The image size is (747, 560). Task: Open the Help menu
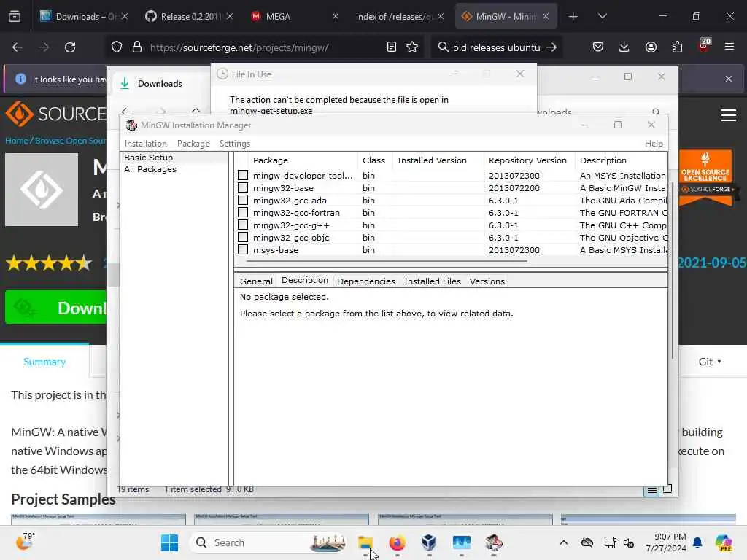654,144
